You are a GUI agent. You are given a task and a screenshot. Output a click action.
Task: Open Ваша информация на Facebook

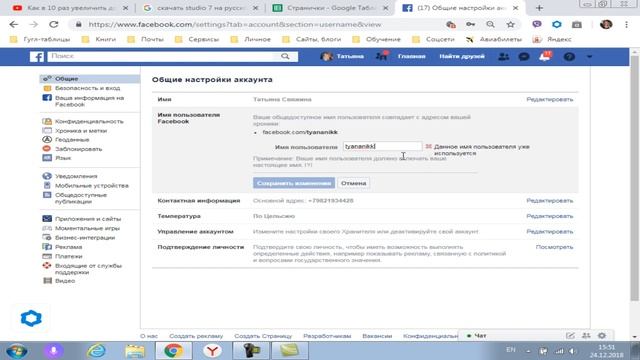(89, 101)
